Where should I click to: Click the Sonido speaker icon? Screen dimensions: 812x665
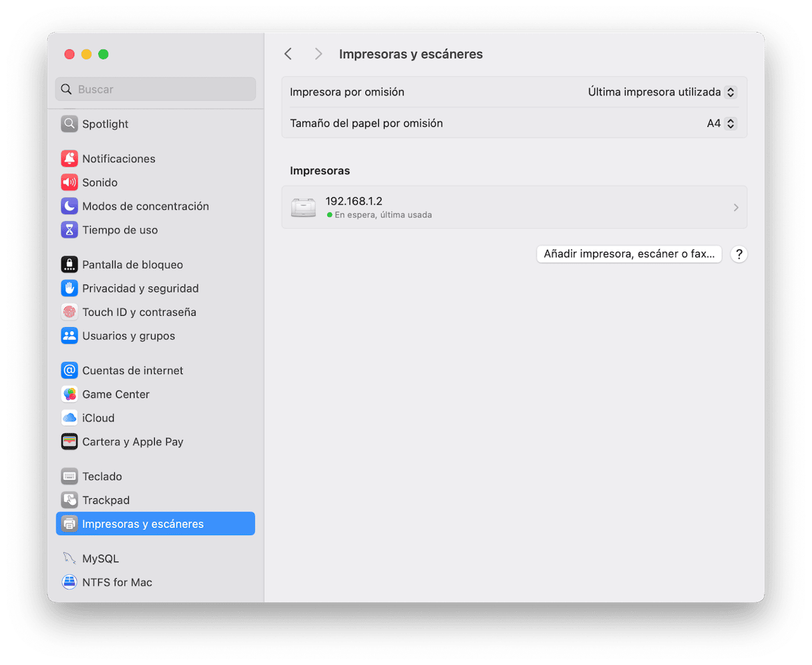point(69,182)
